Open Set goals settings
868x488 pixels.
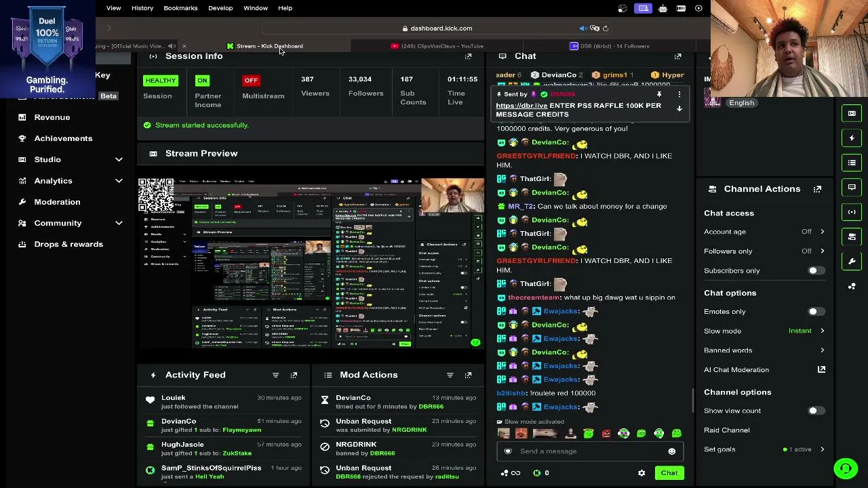click(x=764, y=449)
